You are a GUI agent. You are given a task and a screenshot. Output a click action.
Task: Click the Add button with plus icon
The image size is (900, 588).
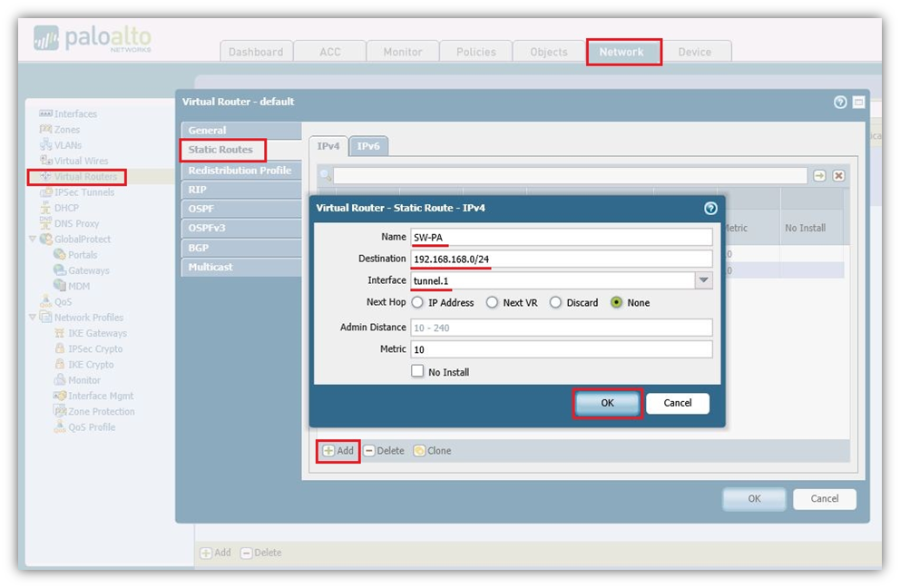[338, 451]
